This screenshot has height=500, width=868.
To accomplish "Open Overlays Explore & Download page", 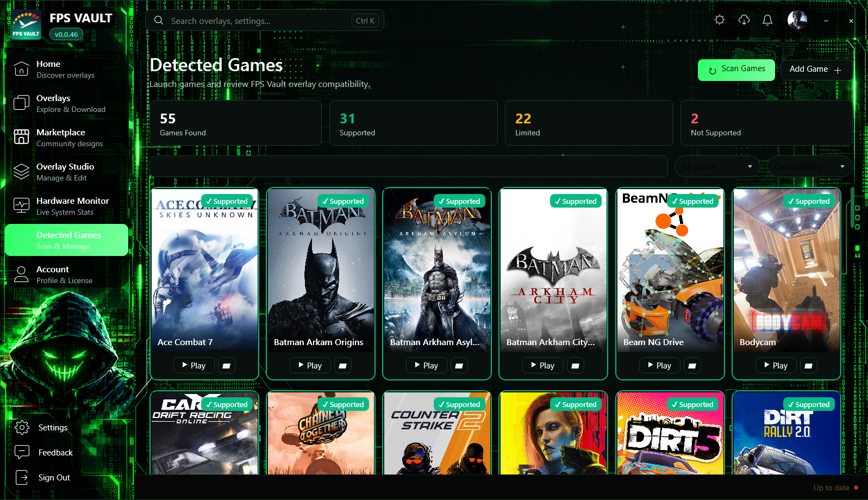I will tap(66, 103).
